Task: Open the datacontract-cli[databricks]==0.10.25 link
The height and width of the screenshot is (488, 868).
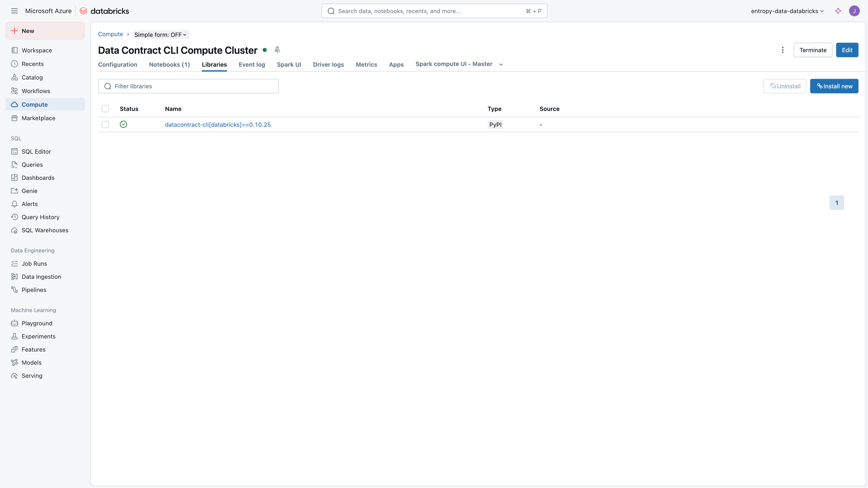Action: pyautogui.click(x=218, y=125)
